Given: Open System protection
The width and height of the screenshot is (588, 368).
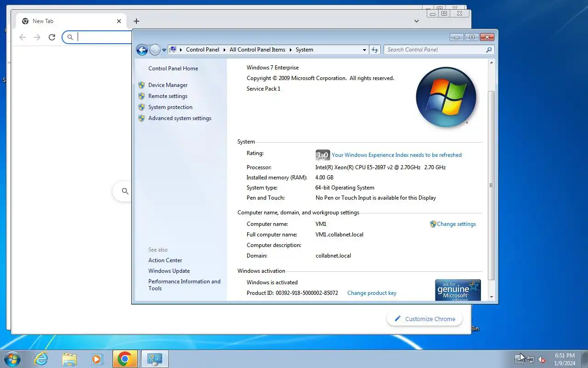Looking at the screenshot, I should (x=170, y=107).
